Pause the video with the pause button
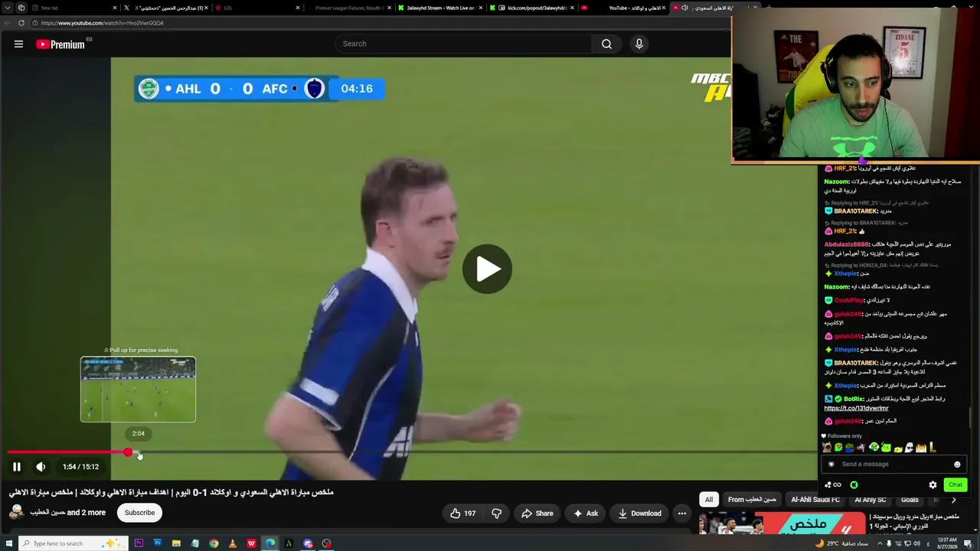Screen dimensions: 980x551 (16, 467)
